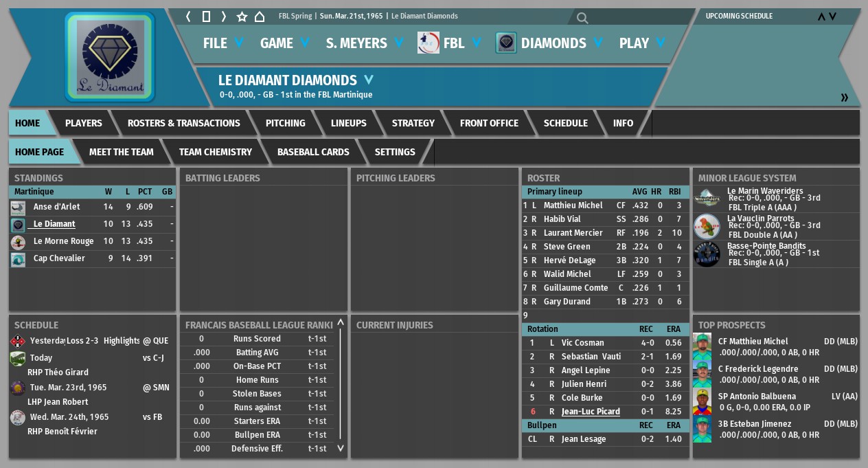Bookmark page with the star icon
The image size is (868, 468).
(242, 16)
